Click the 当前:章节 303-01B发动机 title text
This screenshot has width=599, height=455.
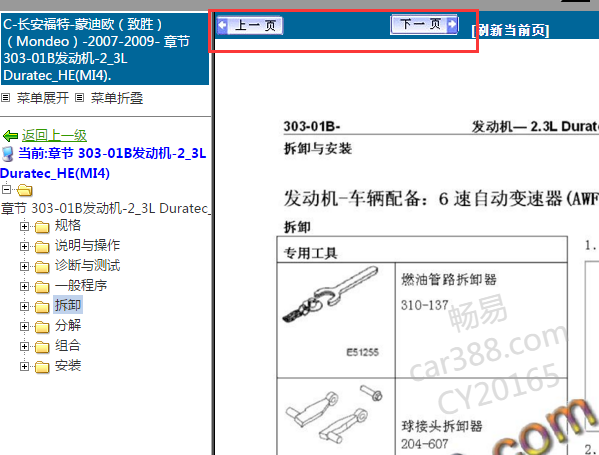tap(103, 163)
